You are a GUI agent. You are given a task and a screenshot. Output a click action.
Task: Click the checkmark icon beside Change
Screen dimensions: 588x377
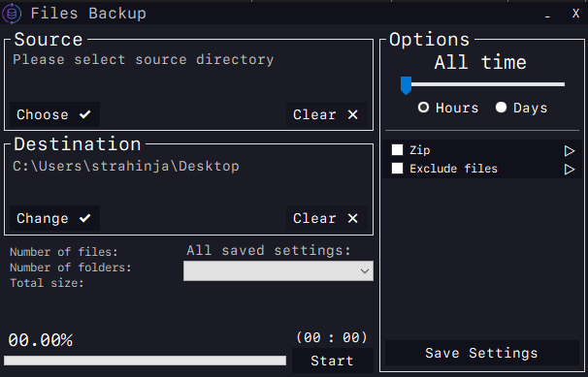85,218
